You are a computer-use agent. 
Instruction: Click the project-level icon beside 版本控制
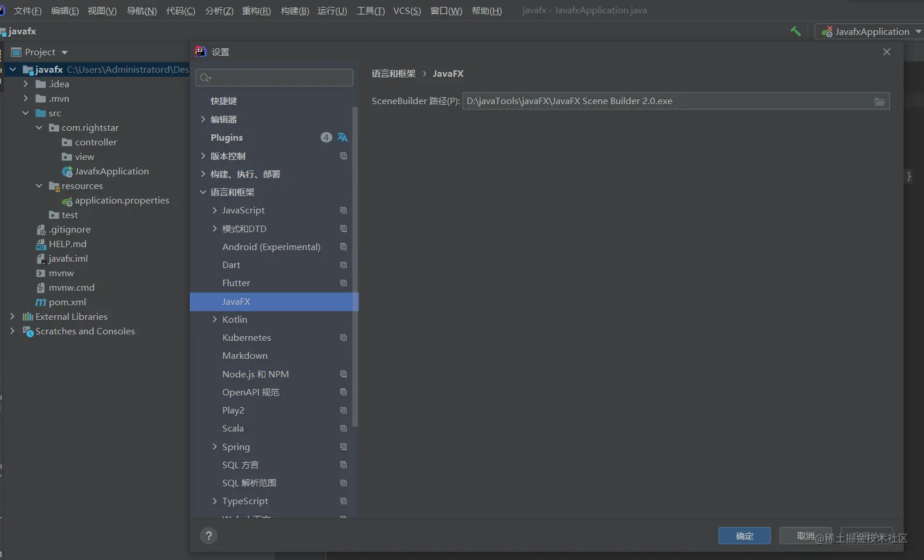pyautogui.click(x=343, y=156)
